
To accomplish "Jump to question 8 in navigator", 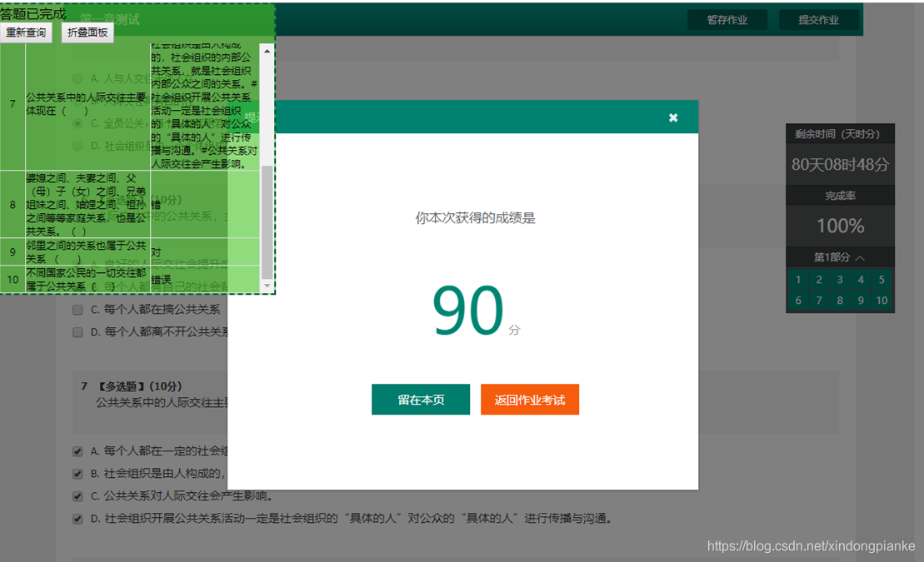I will click(x=840, y=301).
